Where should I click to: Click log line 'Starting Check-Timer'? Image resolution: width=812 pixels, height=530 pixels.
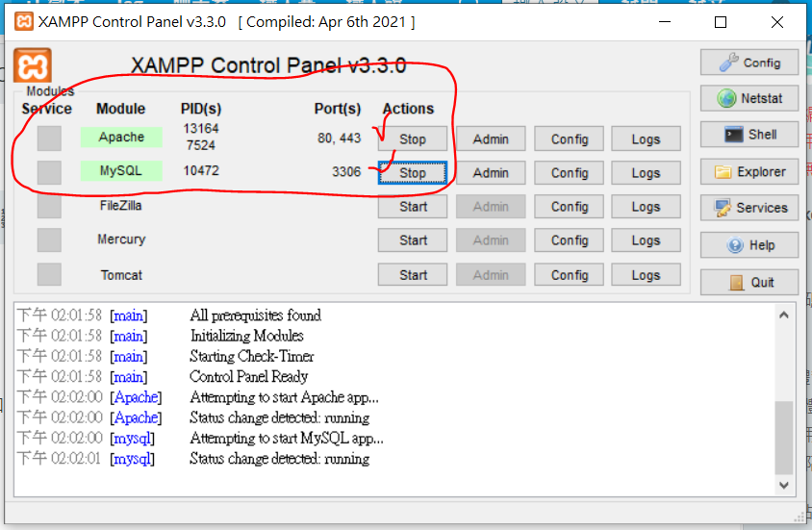[252, 356]
